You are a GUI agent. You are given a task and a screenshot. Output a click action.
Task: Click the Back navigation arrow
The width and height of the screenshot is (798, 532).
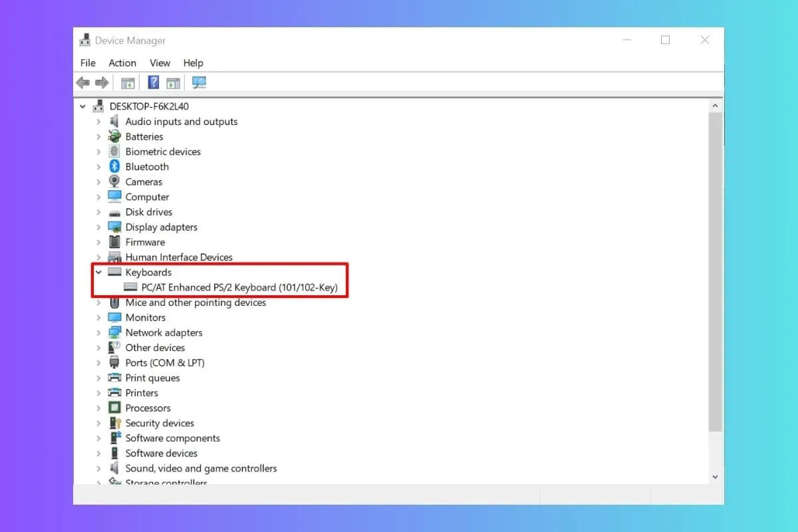[82, 82]
